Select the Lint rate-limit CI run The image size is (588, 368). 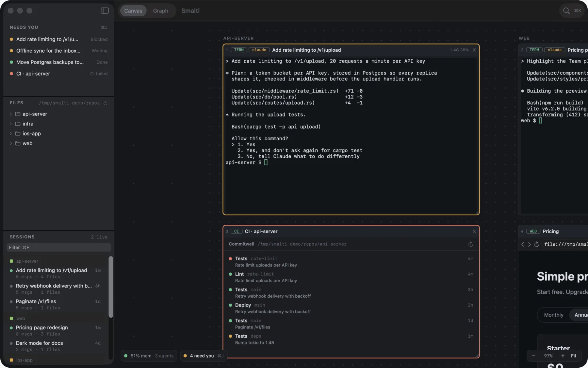click(x=351, y=277)
